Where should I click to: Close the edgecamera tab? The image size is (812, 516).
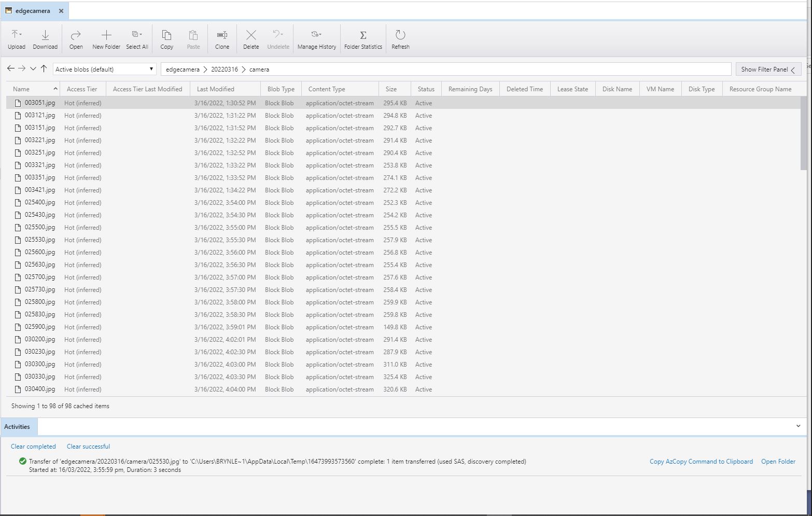pos(61,11)
